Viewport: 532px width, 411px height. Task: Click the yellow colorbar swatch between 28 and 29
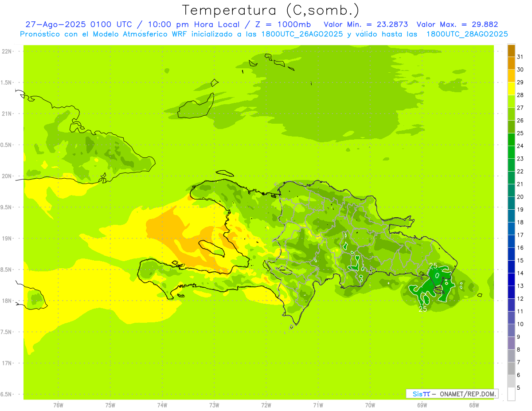[x=511, y=89]
